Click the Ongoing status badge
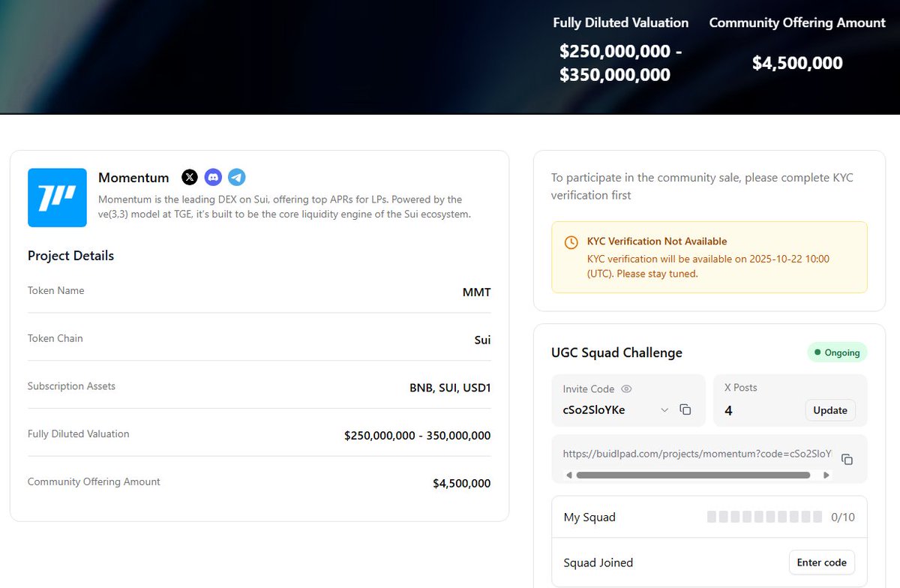 click(x=837, y=352)
